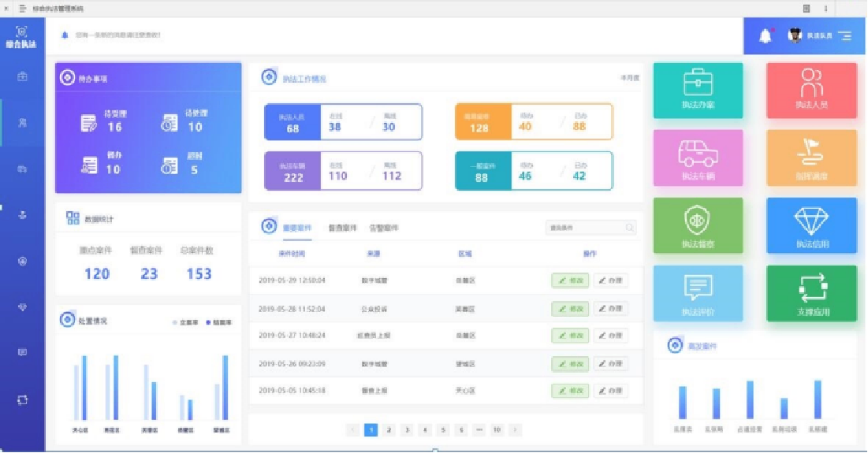Open the light-blue 执法评价 comment tile
Image resolution: width=868 pixels, height=453 pixels.
tap(698, 293)
